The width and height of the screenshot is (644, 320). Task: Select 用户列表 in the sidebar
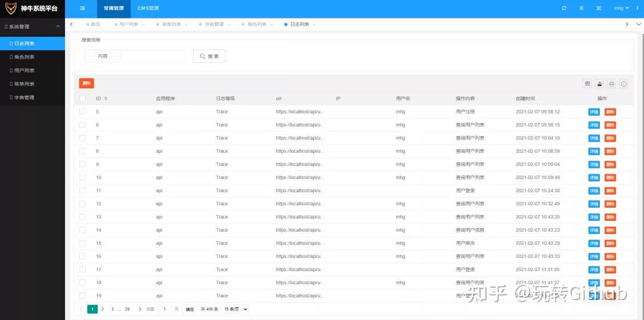[32, 70]
